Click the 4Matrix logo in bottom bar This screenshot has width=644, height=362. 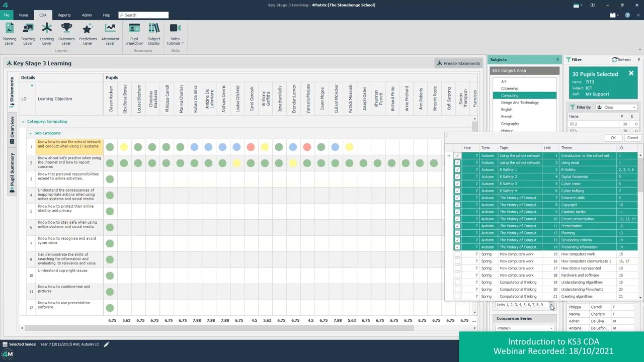coord(7,354)
